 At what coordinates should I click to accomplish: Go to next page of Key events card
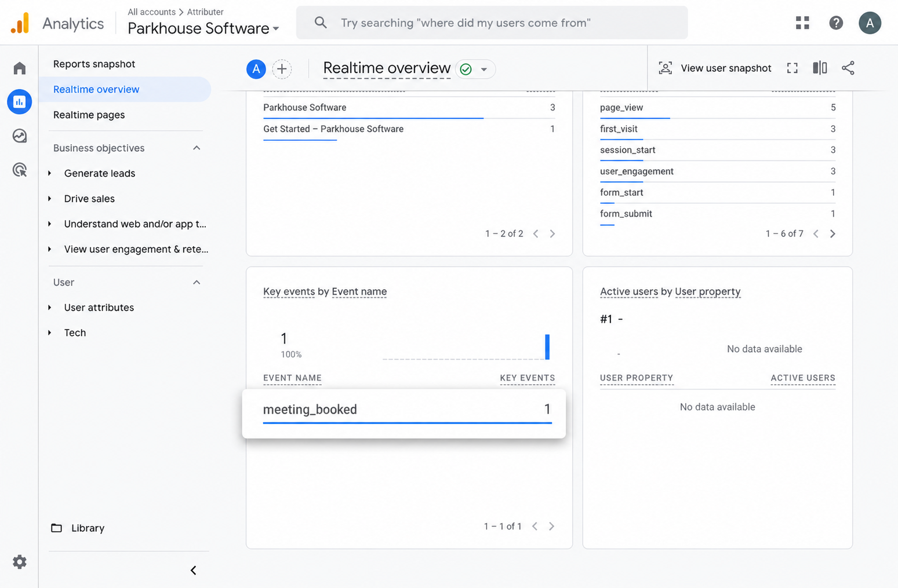pos(551,526)
